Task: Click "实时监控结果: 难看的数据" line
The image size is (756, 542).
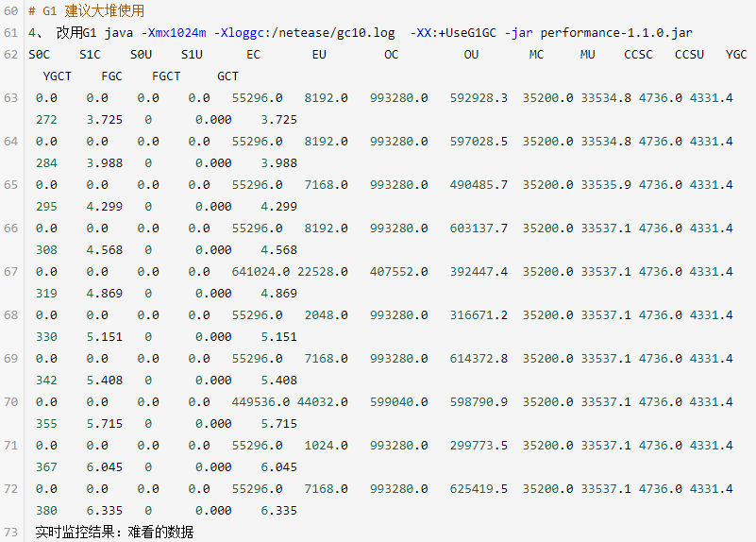Action: tap(114, 532)
